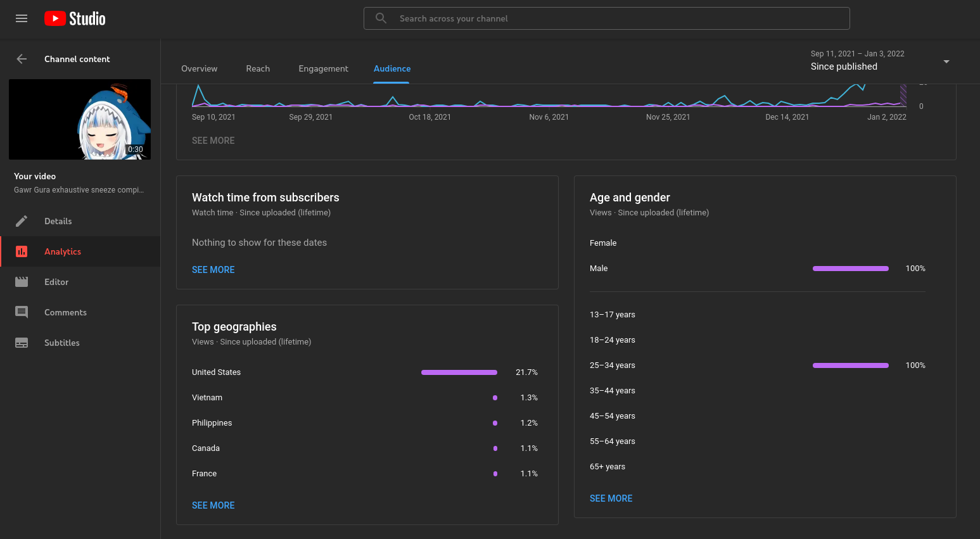Switch to the Reach tab
The height and width of the screenshot is (539, 980).
click(x=258, y=68)
